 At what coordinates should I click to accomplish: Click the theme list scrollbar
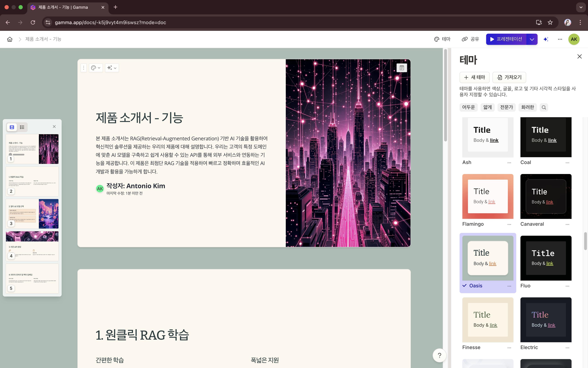(585, 241)
